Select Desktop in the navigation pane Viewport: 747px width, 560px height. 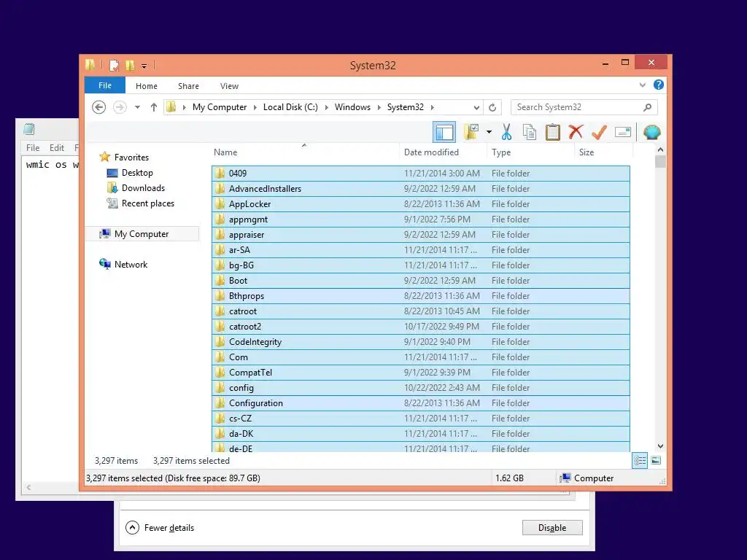pyautogui.click(x=130, y=172)
